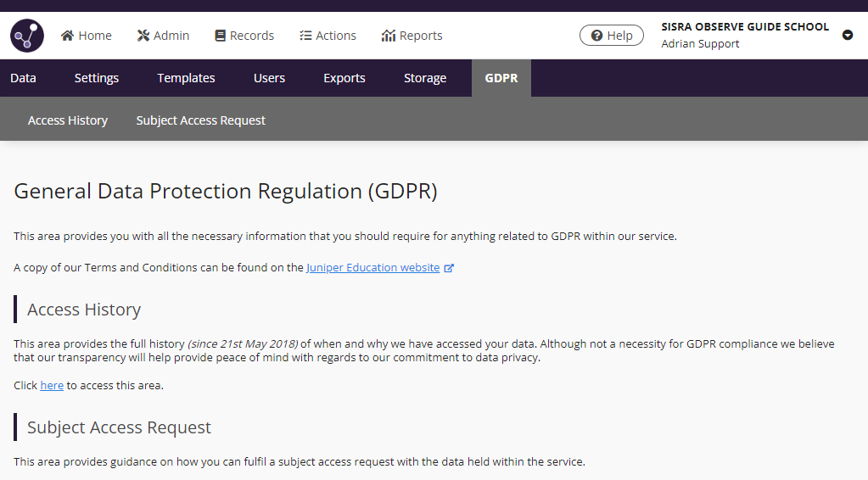Open Records from the top bar
Viewport: 868px width, 480px height.
tap(244, 36)
